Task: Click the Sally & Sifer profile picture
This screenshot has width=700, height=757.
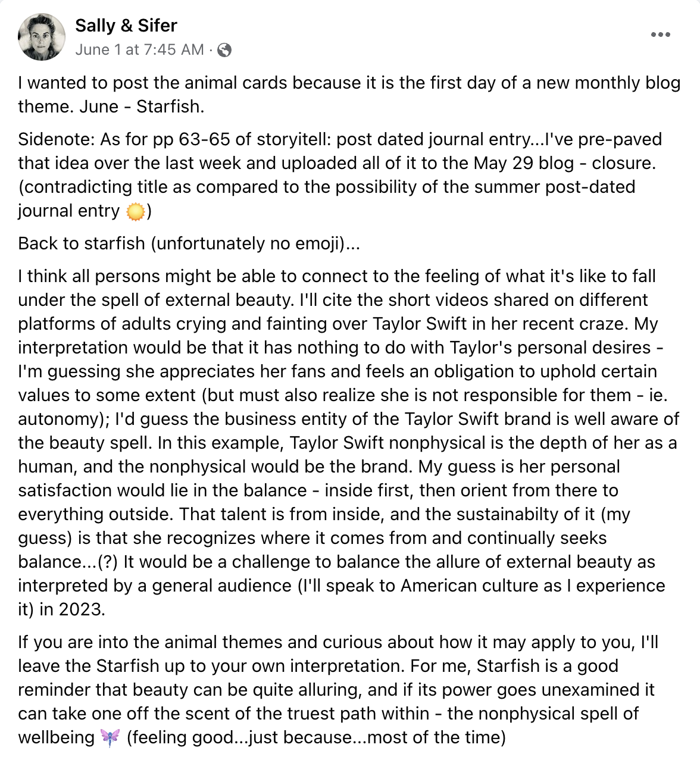Action: tap(42, 37)
